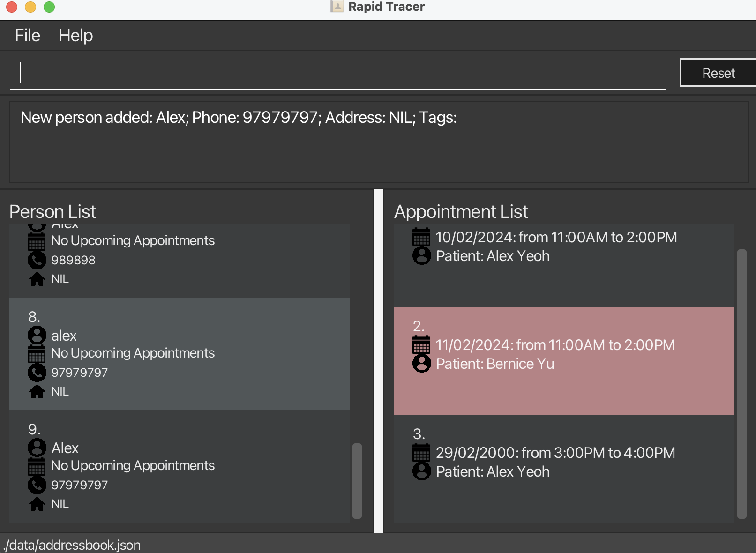Click the Reset button
The width and height of the screenshot is (756, 553).
(x=718, y=73)
